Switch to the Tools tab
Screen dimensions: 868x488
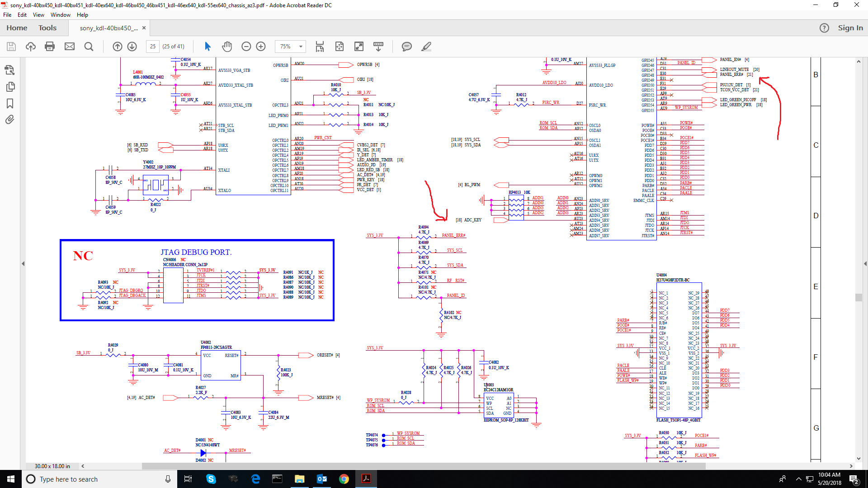pos(47,28)
